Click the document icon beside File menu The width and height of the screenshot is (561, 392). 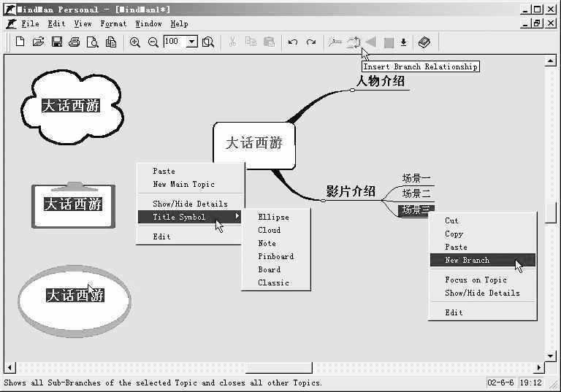tap(12, 24)
